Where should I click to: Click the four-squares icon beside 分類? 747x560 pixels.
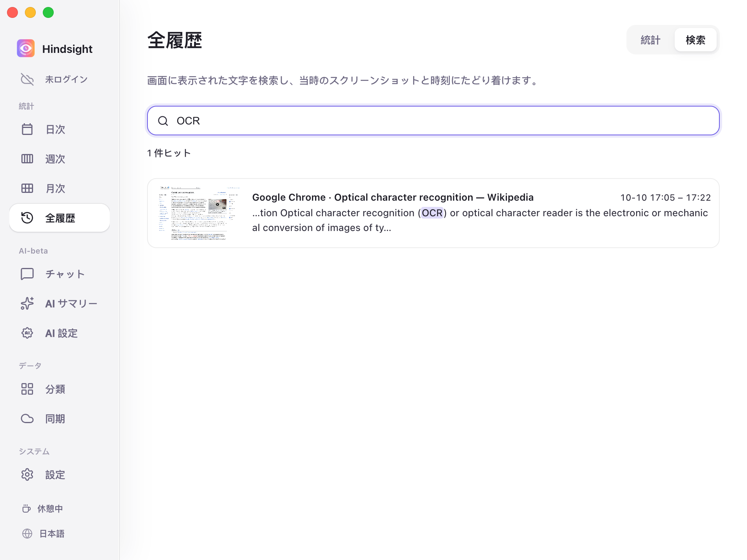[x=27, y=389]
